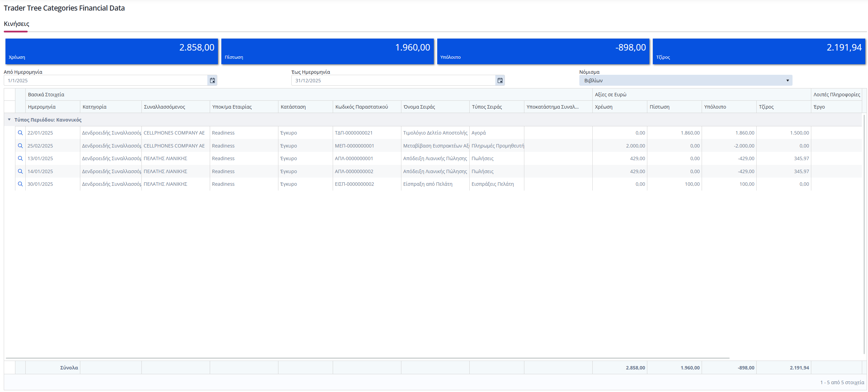Click series type Πληρωμές Προμηθευτή
868x392 pixels.
coord(498,146)
